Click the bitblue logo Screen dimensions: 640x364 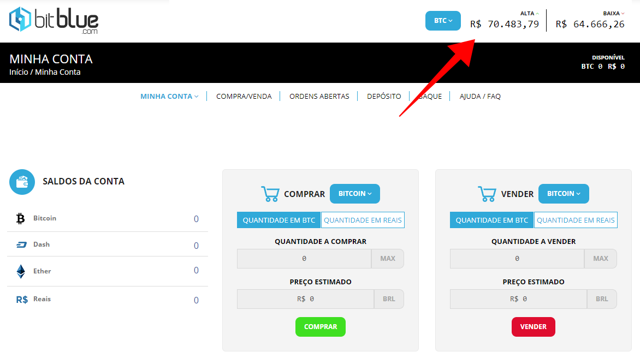[53, 20]
